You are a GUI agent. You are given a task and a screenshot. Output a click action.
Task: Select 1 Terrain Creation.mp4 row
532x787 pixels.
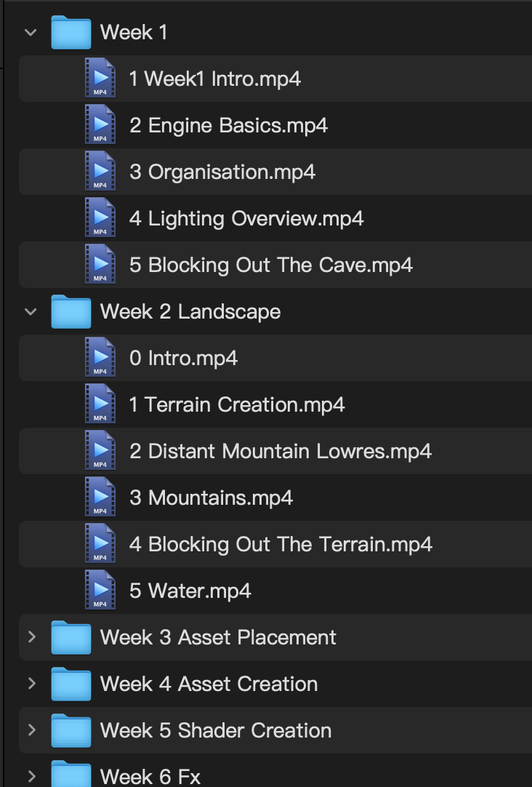click(x=237, y=404)
